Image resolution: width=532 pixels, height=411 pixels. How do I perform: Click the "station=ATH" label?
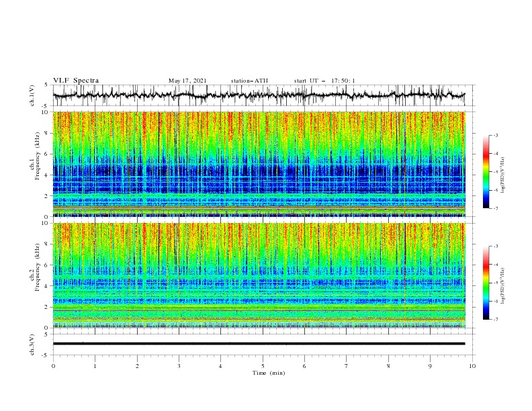[x=249, y=81]
